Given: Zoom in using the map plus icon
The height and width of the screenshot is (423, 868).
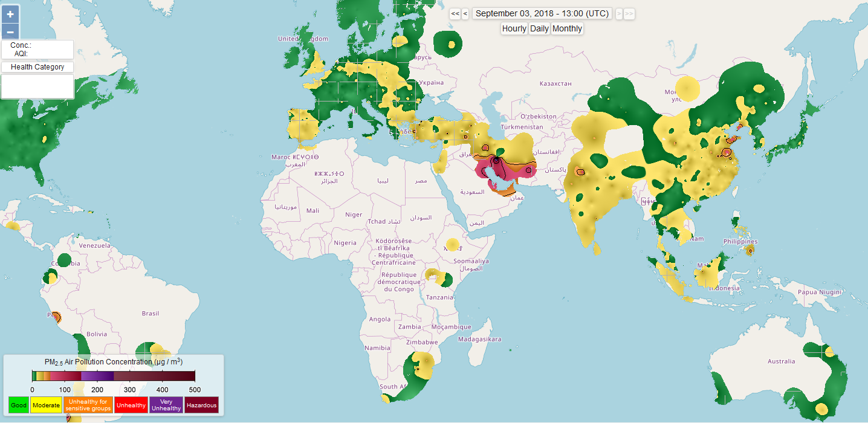Looking at the screenshot, I should click(10, 13).
